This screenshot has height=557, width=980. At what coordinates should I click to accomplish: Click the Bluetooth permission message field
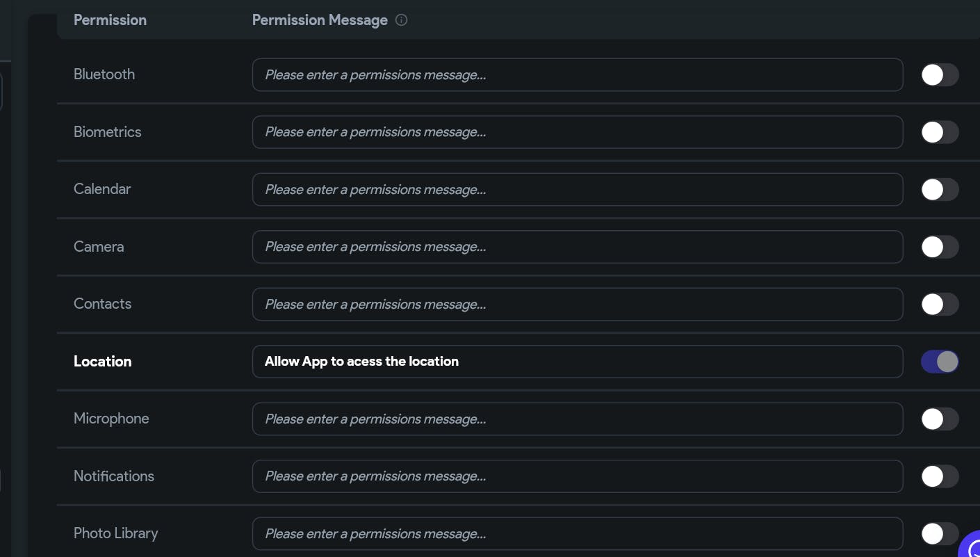pyautogui.click(x=577, y=75)
